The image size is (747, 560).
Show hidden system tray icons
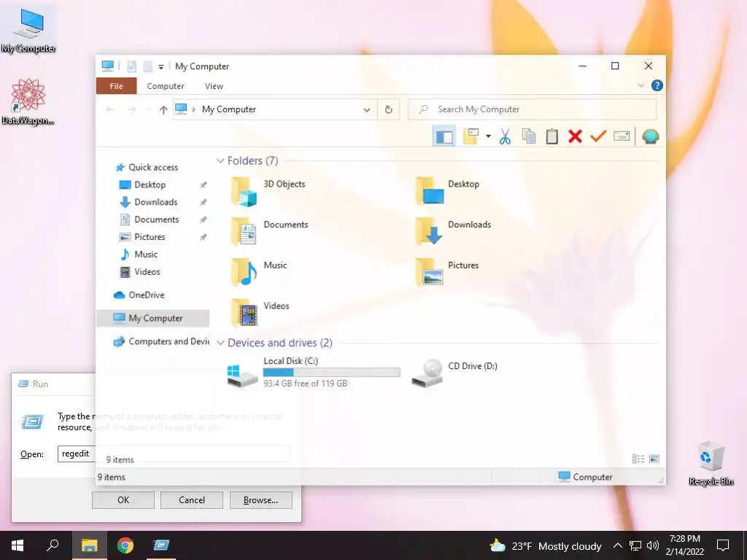tap(617, 545)
